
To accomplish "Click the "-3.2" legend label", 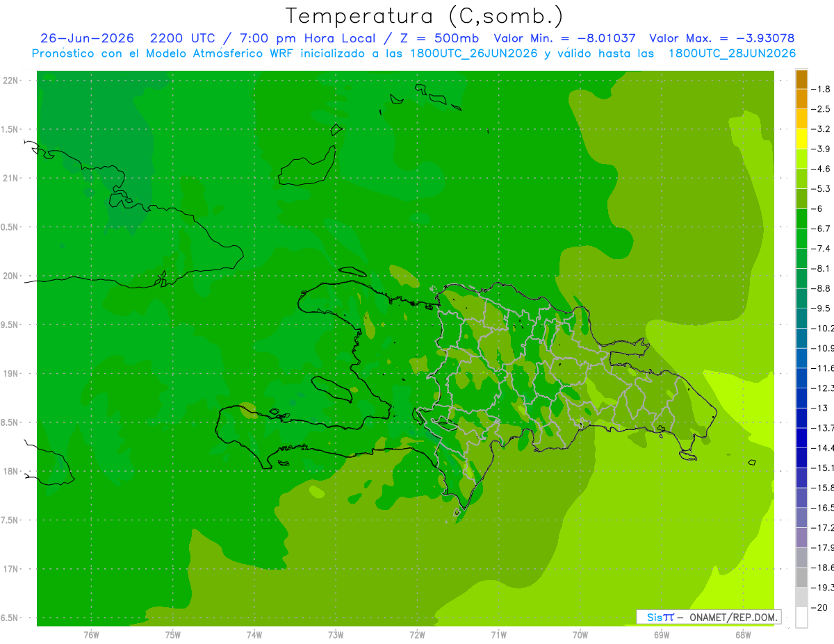I will point(821,129).
